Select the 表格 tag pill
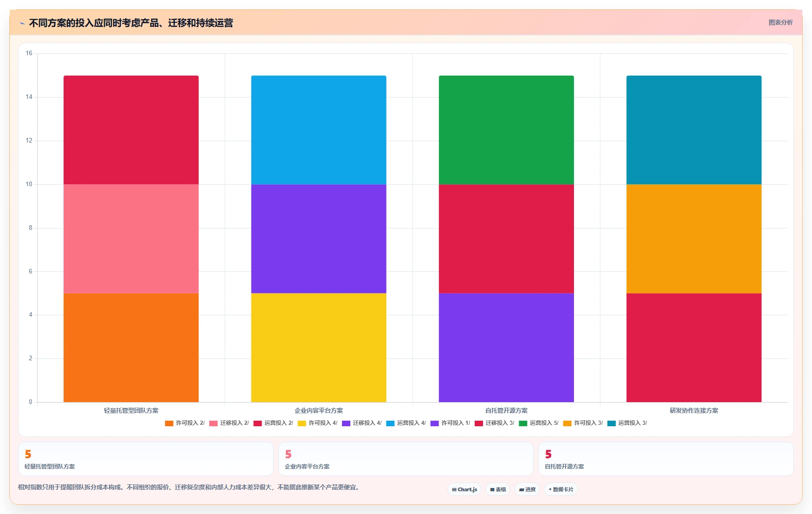 pos(498,489)
